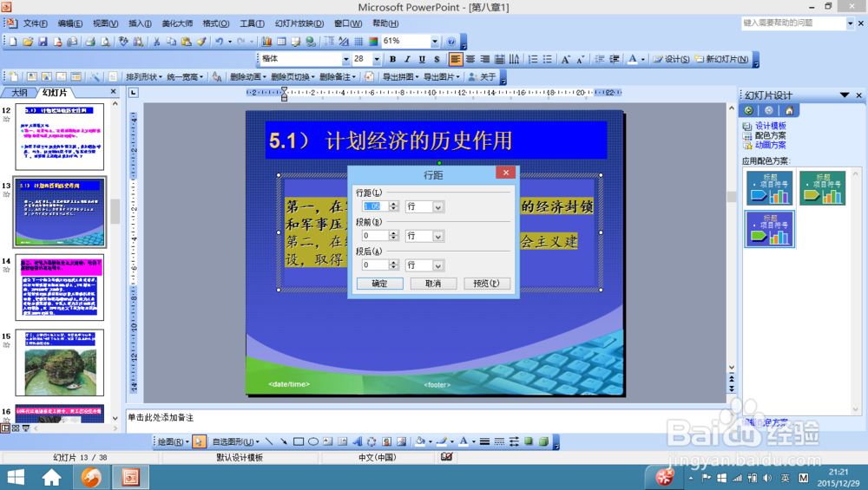
Task: Select the Oval drawing tool
Action: (313, 441)
